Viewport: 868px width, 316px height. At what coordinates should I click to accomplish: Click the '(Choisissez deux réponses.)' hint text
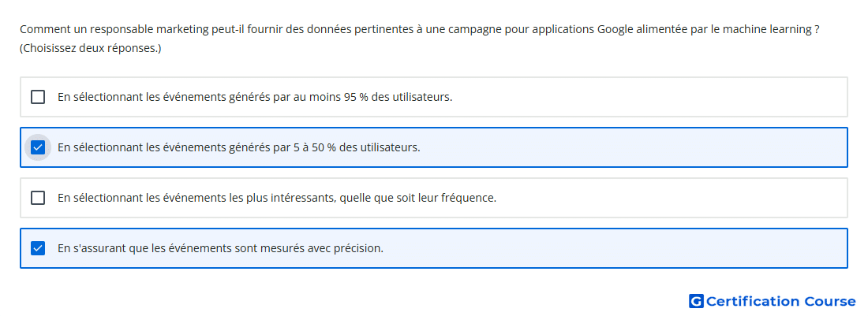(x=90, y=49)
